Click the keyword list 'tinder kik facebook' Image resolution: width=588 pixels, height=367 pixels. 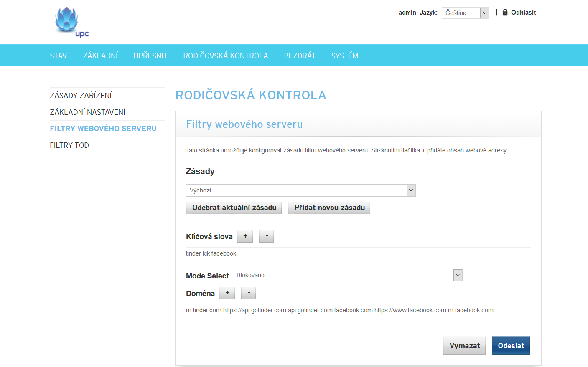211,253
